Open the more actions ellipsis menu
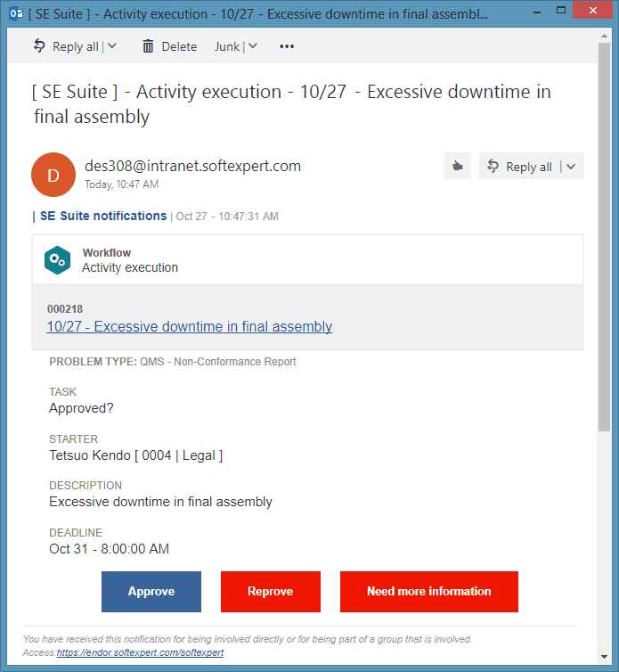Image resolution: width=619 pixels, height=672 pixels. coord(287,46)
